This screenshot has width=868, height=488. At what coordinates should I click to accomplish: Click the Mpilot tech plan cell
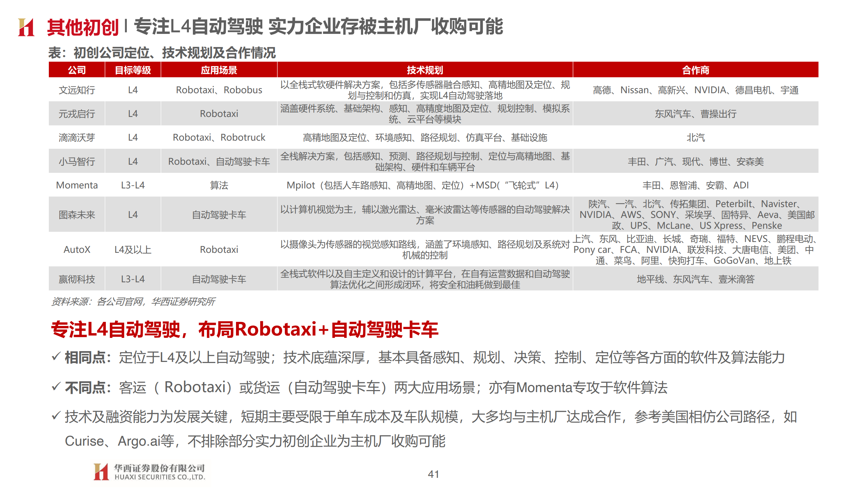425,185
